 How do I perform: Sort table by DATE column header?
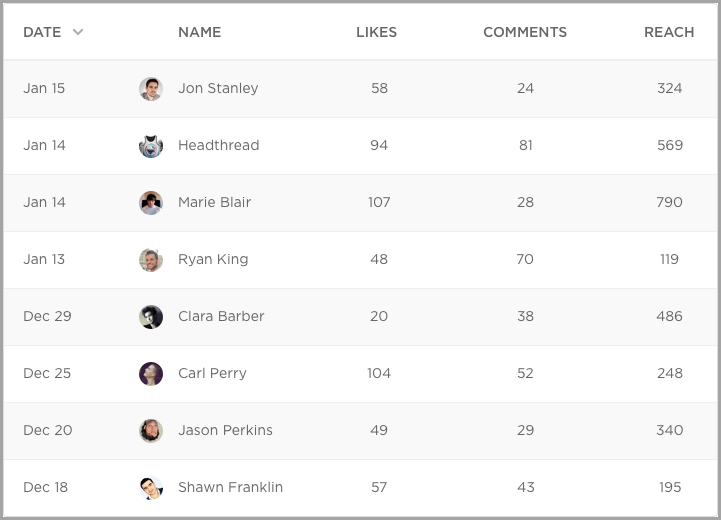42,32
